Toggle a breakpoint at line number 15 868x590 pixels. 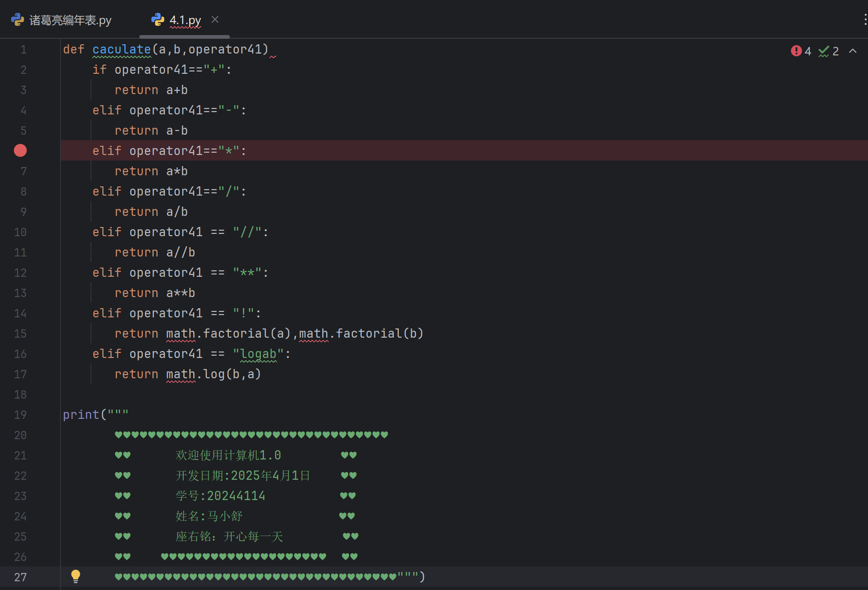20,334
